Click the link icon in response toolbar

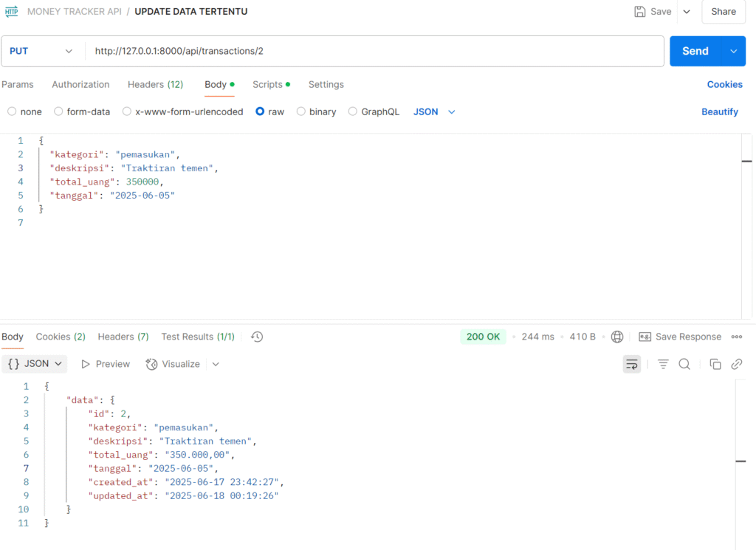coord(736,364)
